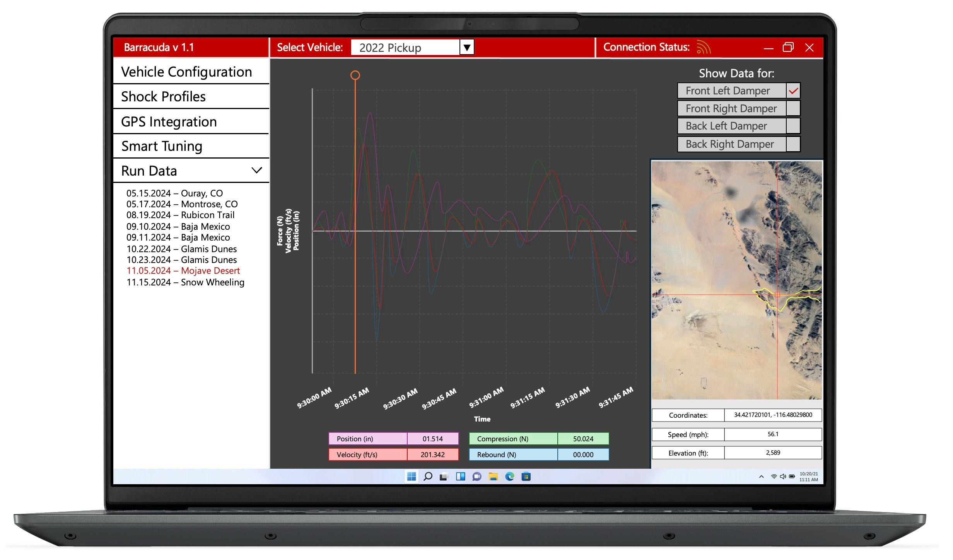The width and height of the screenshot is (953, 560).
Task: Show hidden system tray icons
Action: (x=761, y=476)
